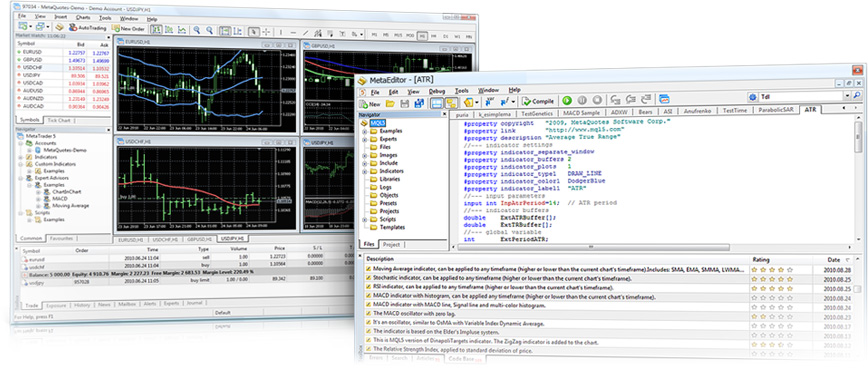Click stop debugging icon in MetaEditor
This screenshot has height=369, width=868.
pyautogui.click(x=597, y=100)
